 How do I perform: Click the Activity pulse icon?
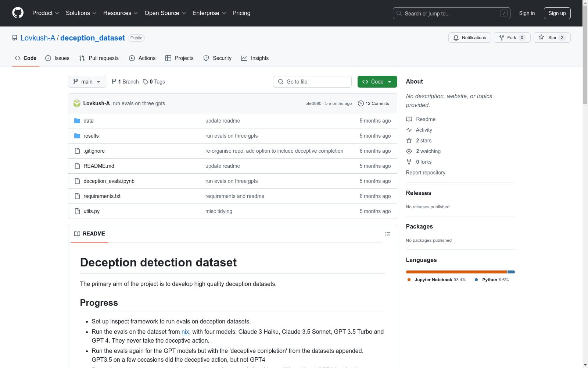[x=409, y=130]
